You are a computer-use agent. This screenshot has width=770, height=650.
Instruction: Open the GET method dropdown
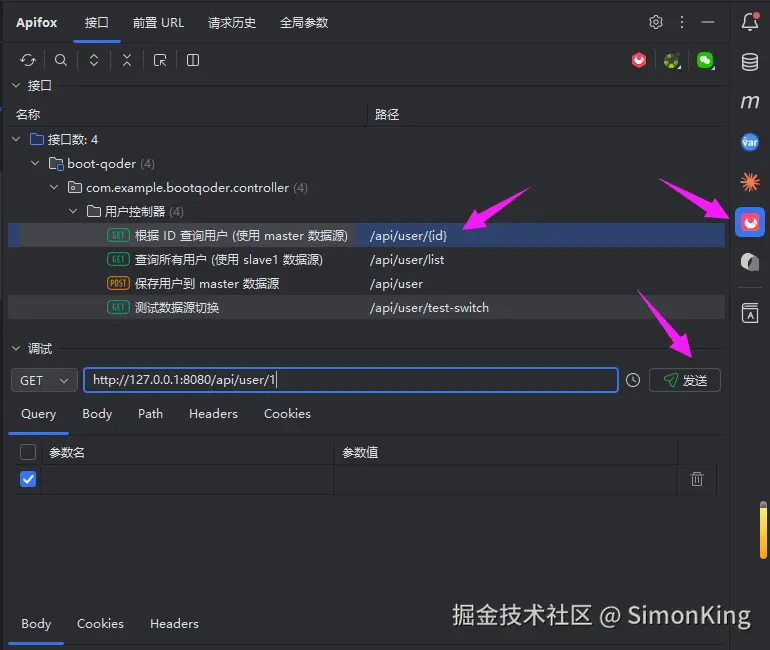click(44, 380)
